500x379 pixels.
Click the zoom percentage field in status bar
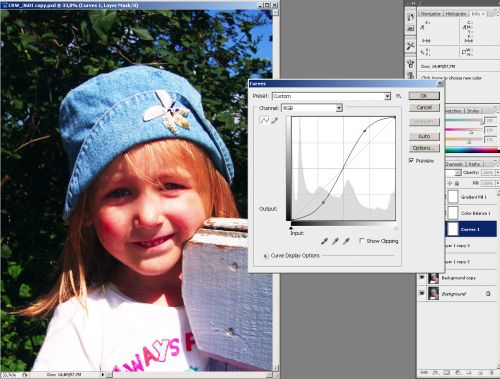[x=9, y=375]
